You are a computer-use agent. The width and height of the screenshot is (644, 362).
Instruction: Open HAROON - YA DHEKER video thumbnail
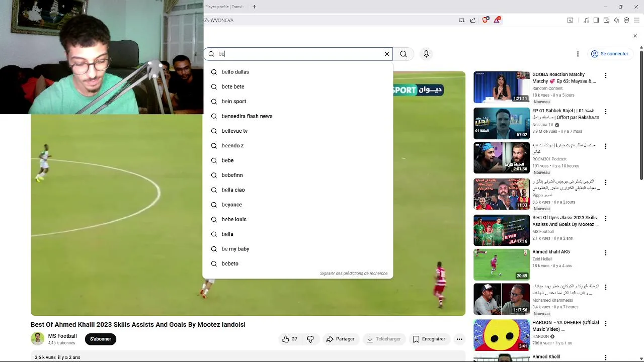(502, 335)
